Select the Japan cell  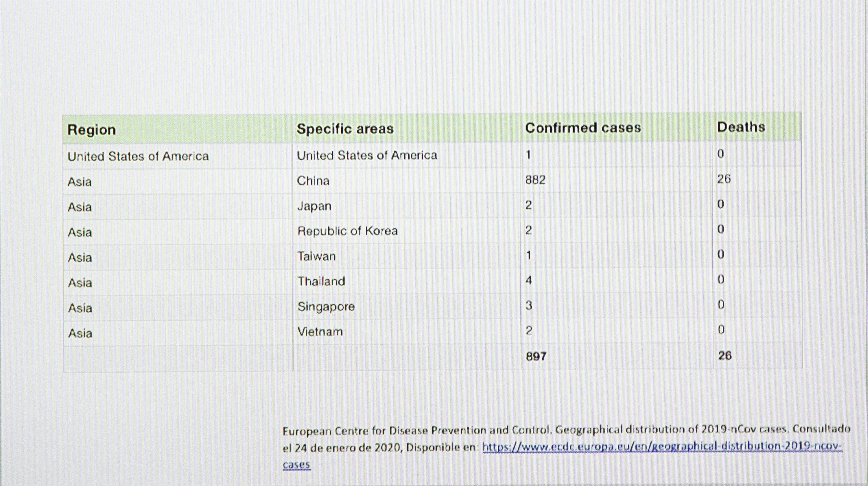[x=314, y=206]
